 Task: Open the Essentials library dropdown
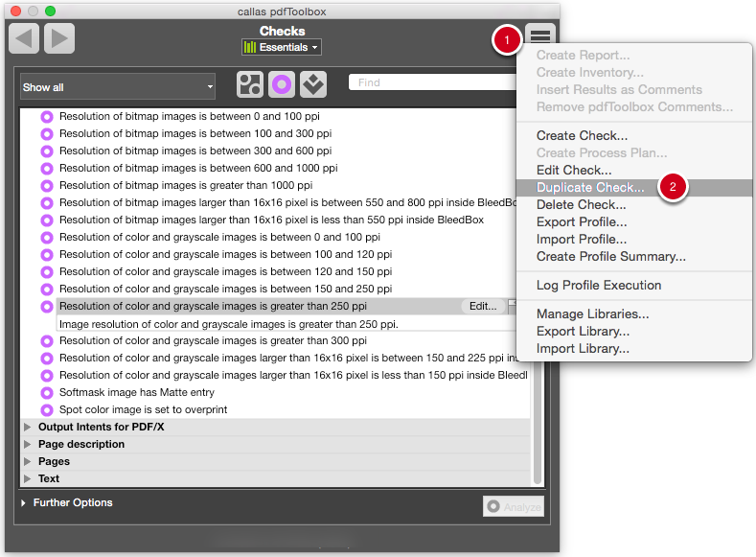coord(282,47)
